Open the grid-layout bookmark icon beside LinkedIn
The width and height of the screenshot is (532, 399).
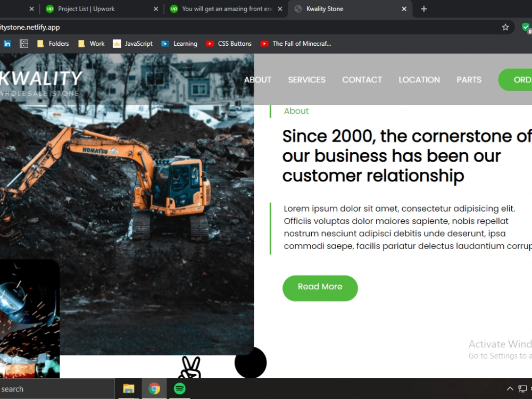pyautogui.click(x=24, y=44)
